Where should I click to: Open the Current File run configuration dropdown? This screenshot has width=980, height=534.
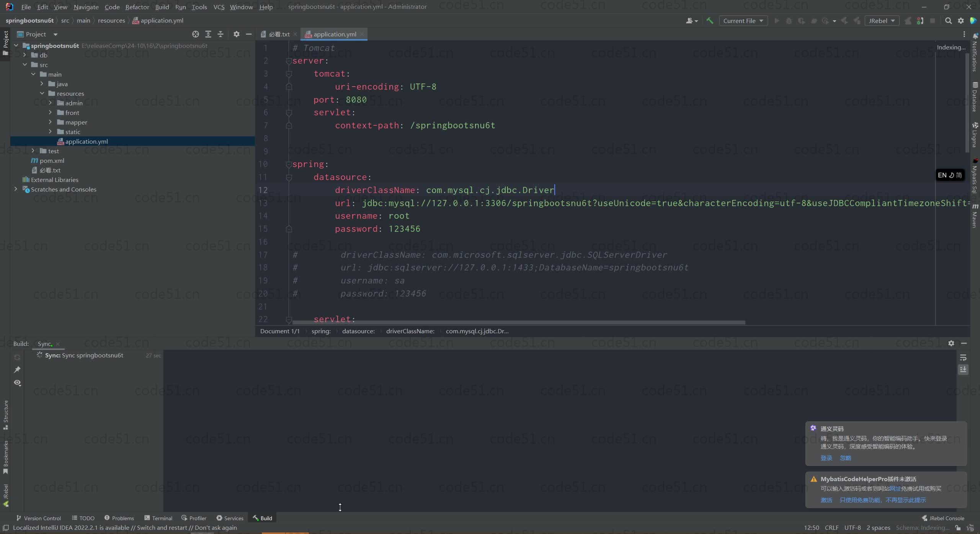pos(743,21)
